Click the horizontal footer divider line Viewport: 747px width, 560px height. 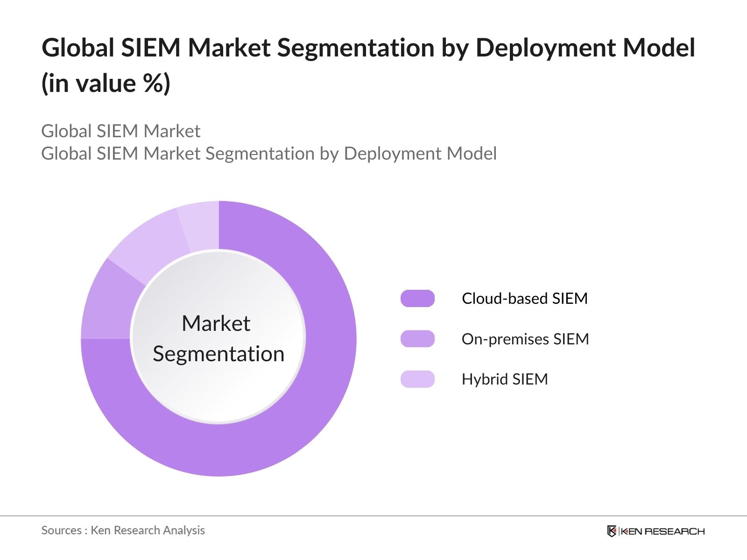click(373, 516)
